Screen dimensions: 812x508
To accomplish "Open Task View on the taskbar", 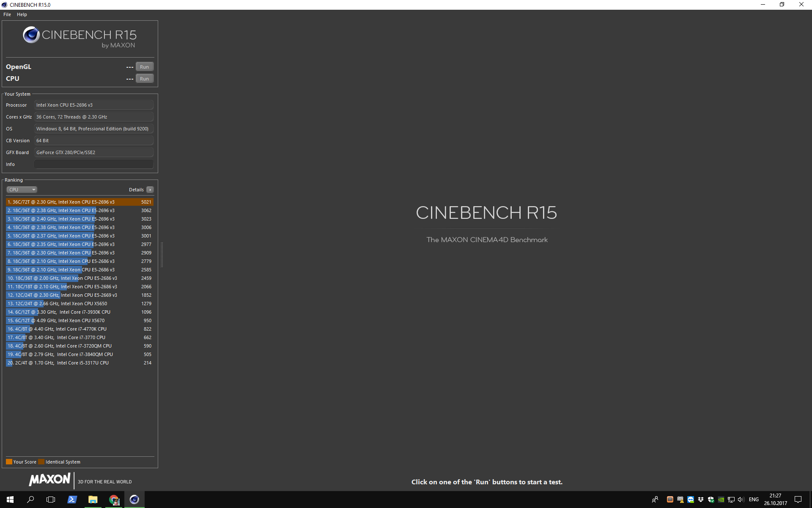I will point(51,500).
